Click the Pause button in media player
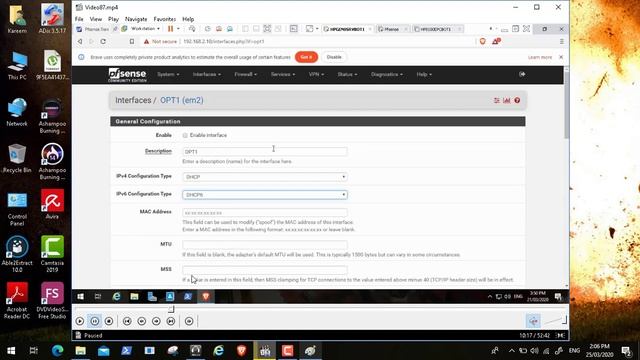This screenshot has height=360, width=640. pos(95,321)
